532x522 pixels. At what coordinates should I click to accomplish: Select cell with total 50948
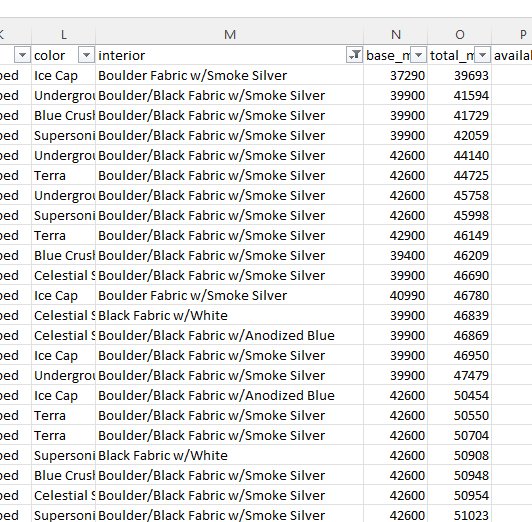460,476
